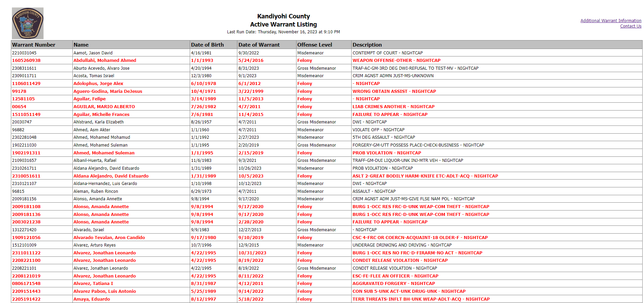Image resolution: width=644 pixels, height=303 pixels.
Task: Select warrant number 2003021238
Action: coord(26,222)
